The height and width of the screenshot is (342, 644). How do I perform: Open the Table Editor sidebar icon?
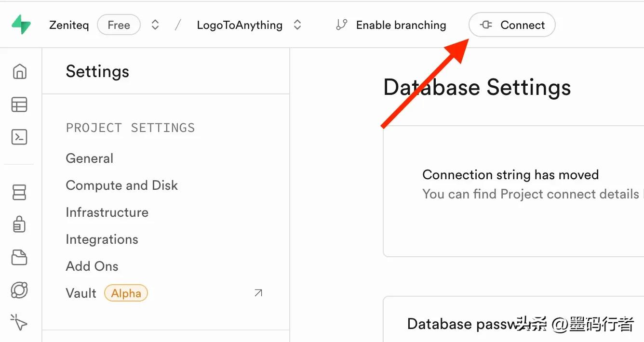tap(19, 105)
